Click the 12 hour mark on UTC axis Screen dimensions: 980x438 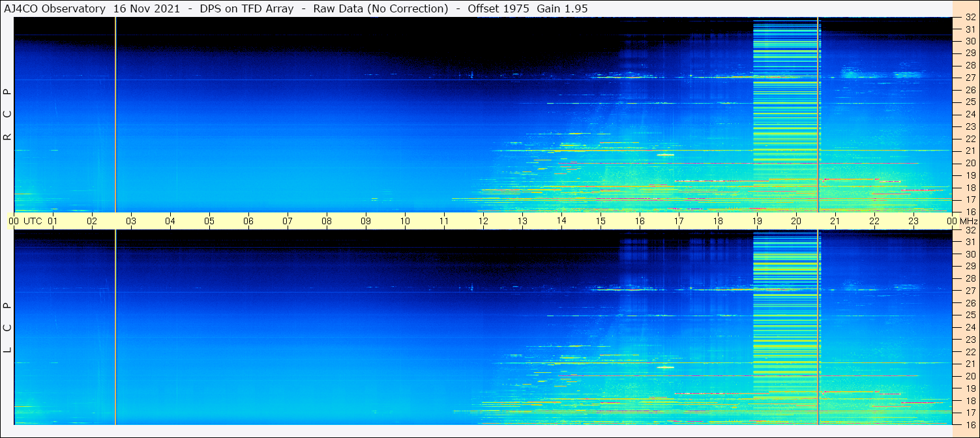[x=483, y=221]
